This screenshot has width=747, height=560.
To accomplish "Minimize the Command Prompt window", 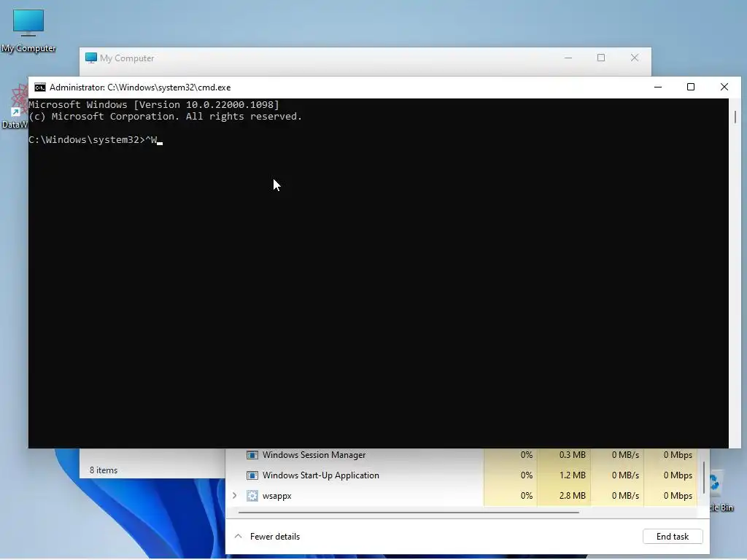I will [x=658, y=87].
